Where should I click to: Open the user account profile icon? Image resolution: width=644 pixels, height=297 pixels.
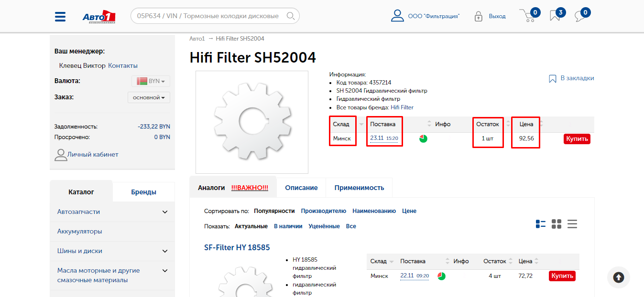click(398, 16)
